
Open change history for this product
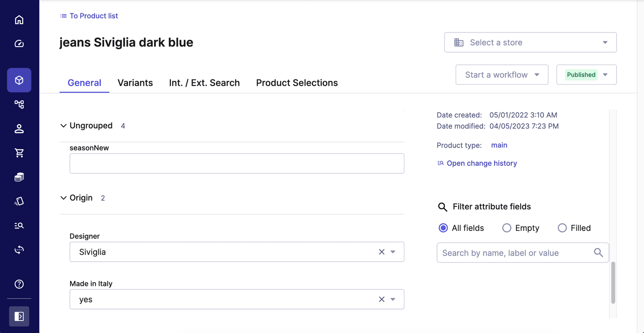482,163
